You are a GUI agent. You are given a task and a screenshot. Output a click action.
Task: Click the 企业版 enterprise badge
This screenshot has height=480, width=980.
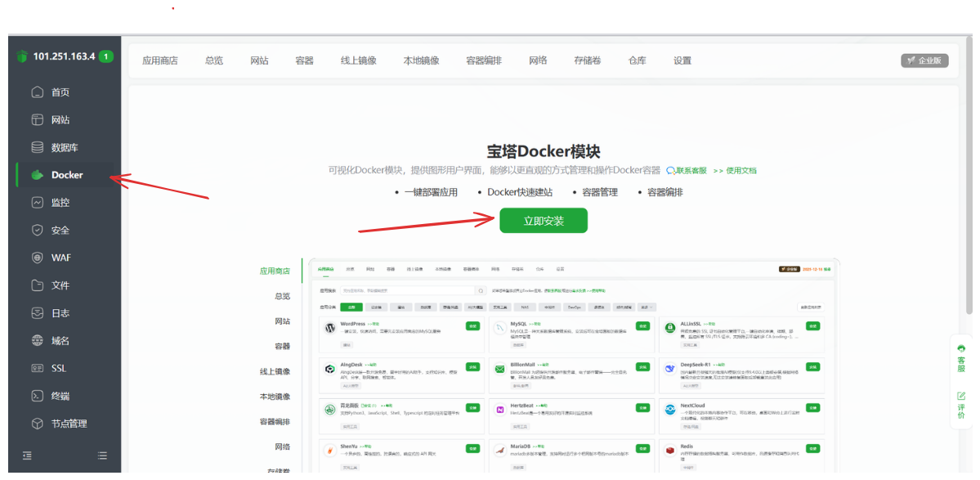tap(924, 61)
